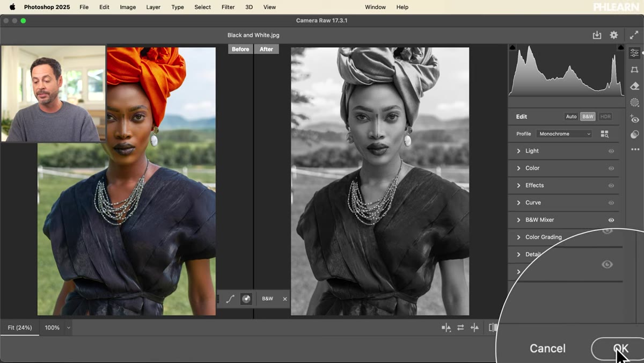Open the Monochrome profile dropdown

tap(564, 134)
